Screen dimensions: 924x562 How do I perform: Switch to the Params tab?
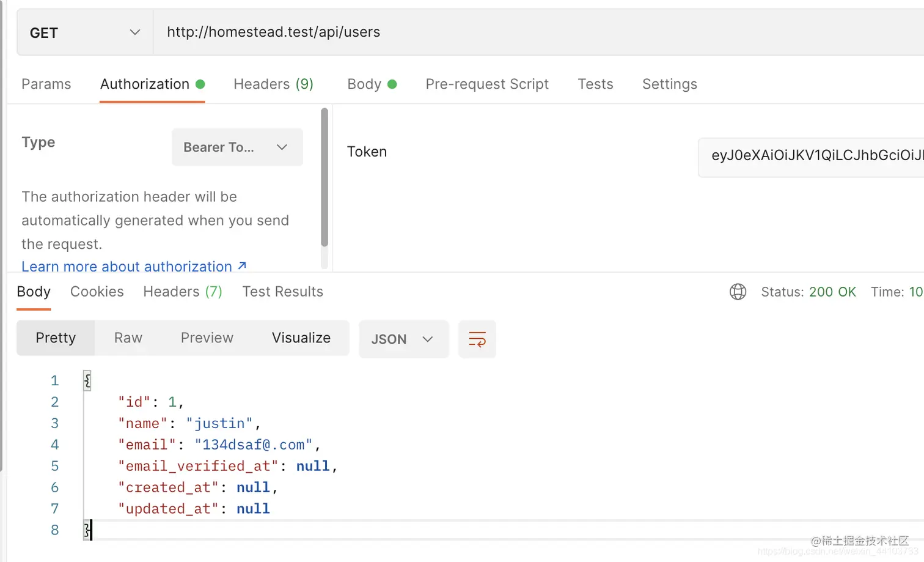46,84
